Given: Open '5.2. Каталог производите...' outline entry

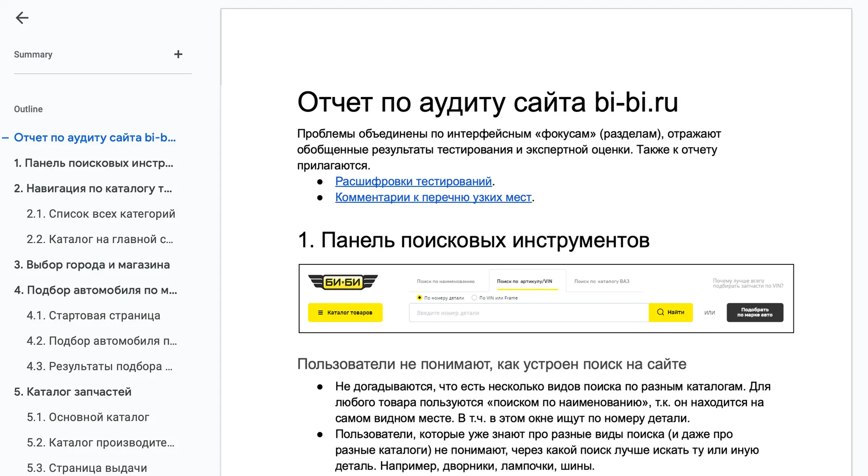Looking at the screenshot, I should pyautogui.click(x=101, y=443).
